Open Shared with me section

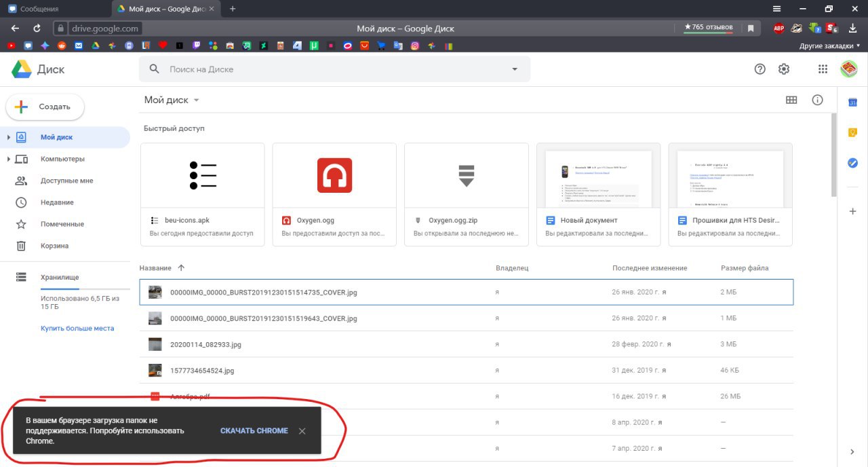65,181
